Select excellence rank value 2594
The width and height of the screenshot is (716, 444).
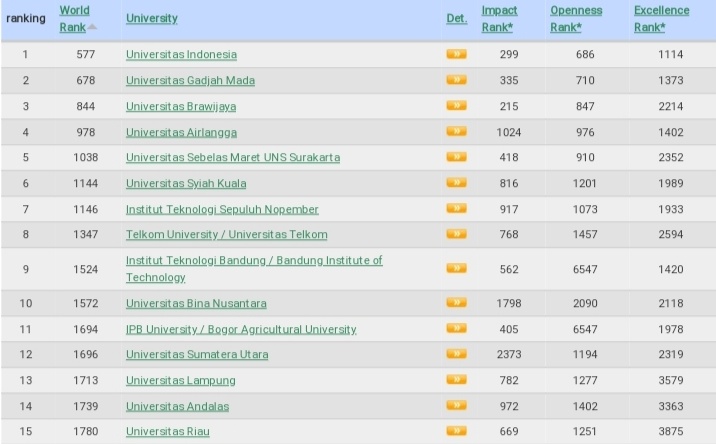(670, 234)
